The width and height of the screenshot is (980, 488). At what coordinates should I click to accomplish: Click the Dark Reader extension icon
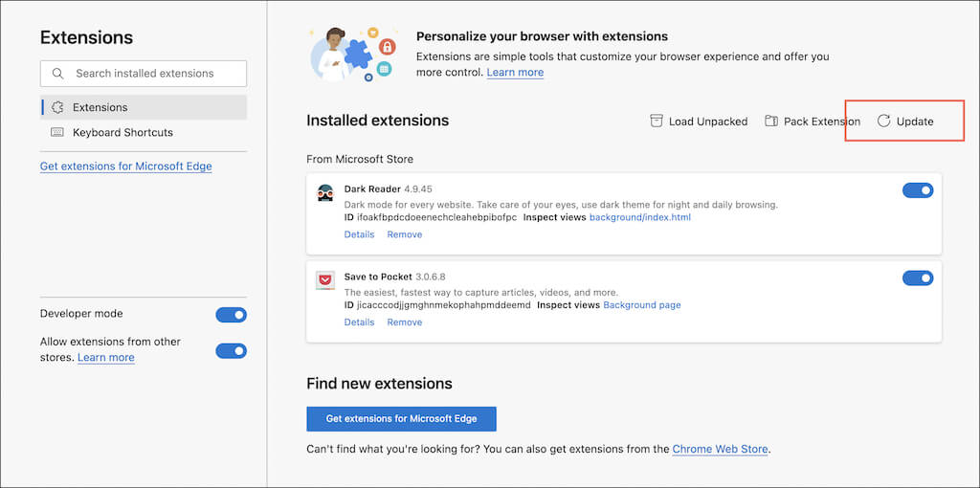click(x=325, y=192)
